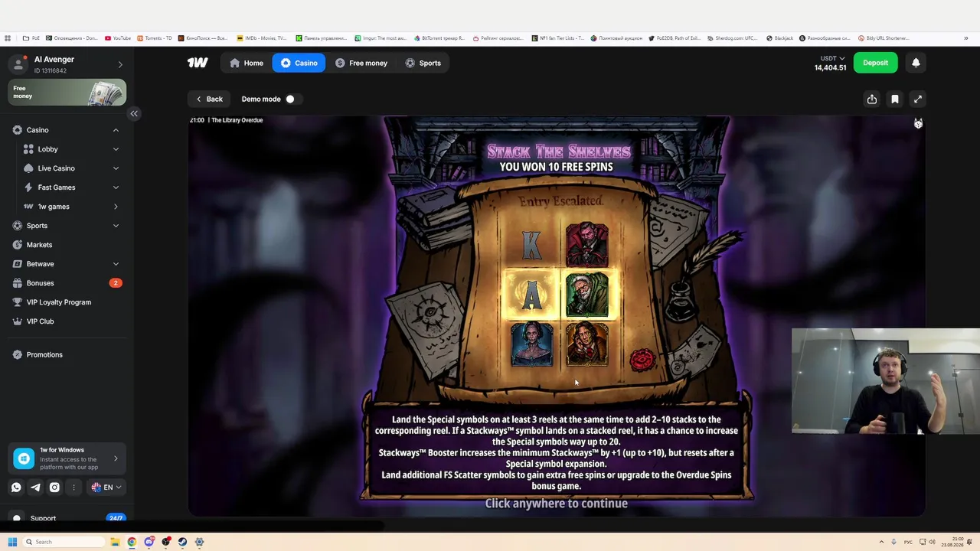Show more social links (three dots)

73,487
